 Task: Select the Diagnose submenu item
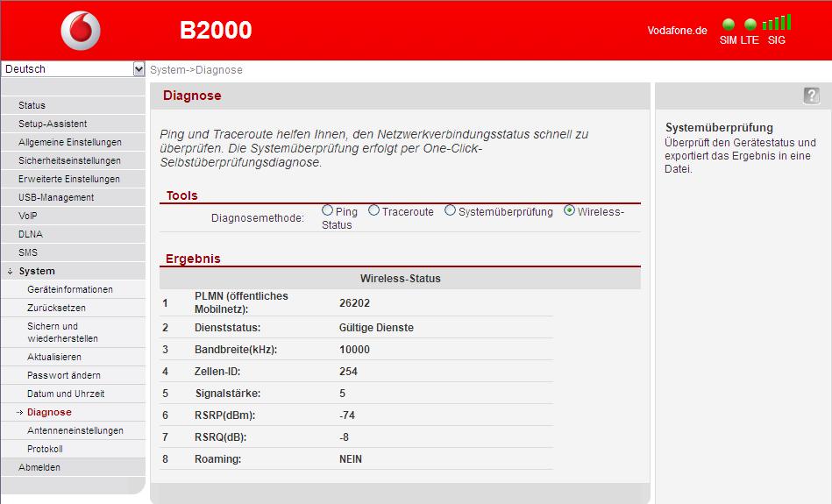[74, 412]
